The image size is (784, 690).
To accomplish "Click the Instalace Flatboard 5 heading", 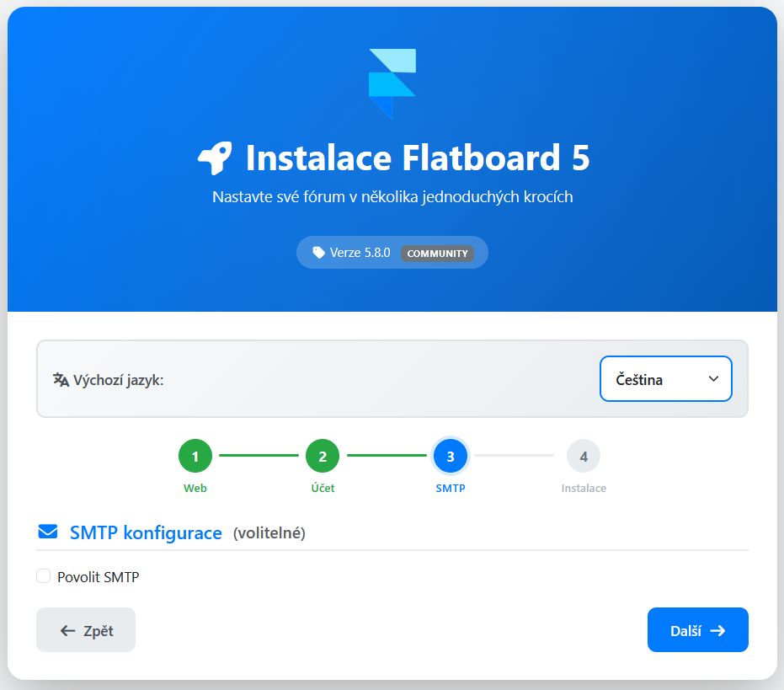I will 418,158.
